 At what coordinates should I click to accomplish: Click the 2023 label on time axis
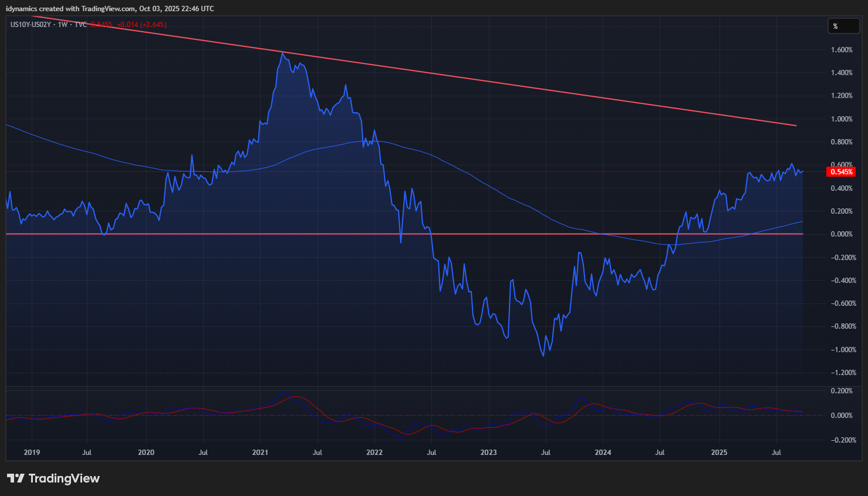click(x=488, y=452)
